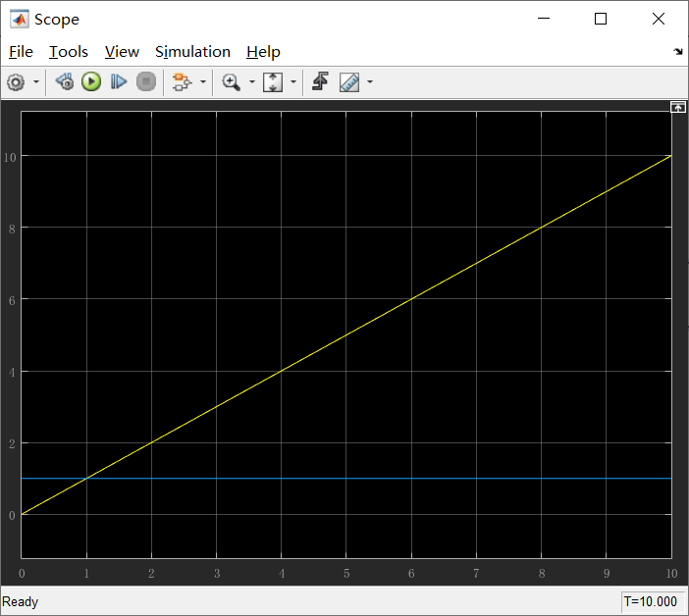Expand the signal selector dropdown arrow
The width and height of the screenshot is (689, 616).
pos(203,82)
